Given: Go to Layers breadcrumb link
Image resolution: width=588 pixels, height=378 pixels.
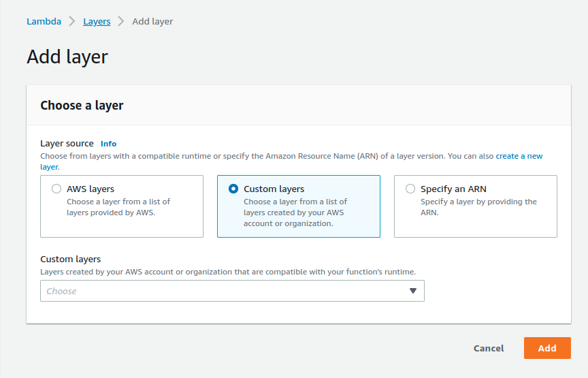Looking at the screenshot, I should pos(97,21).
